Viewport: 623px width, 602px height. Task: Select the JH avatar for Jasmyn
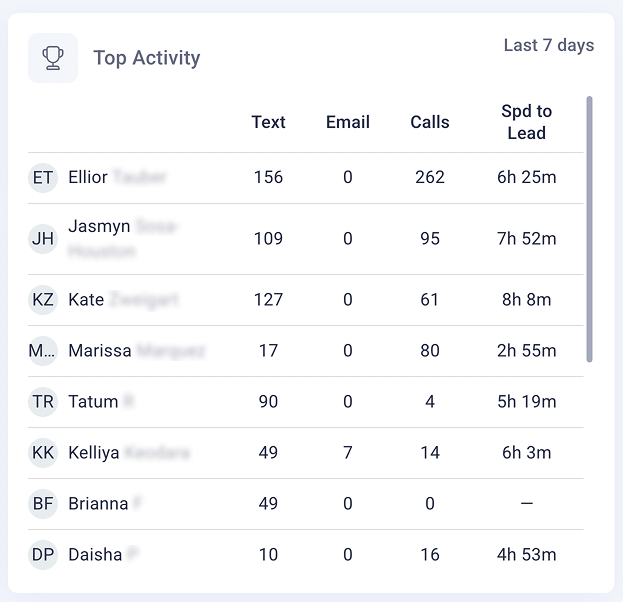pos(43,238)
